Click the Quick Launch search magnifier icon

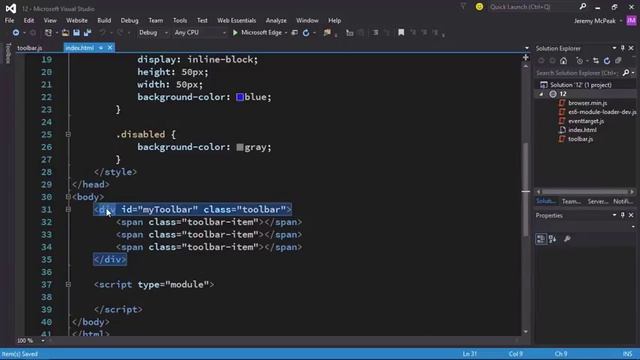[x=583, y=7]
